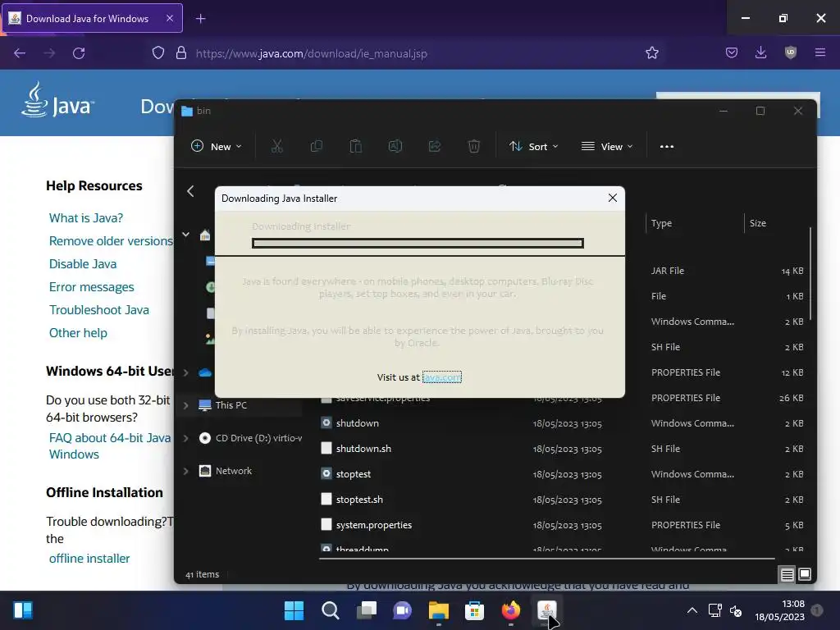Select the shutdown file row

click(x=563, y=423)
